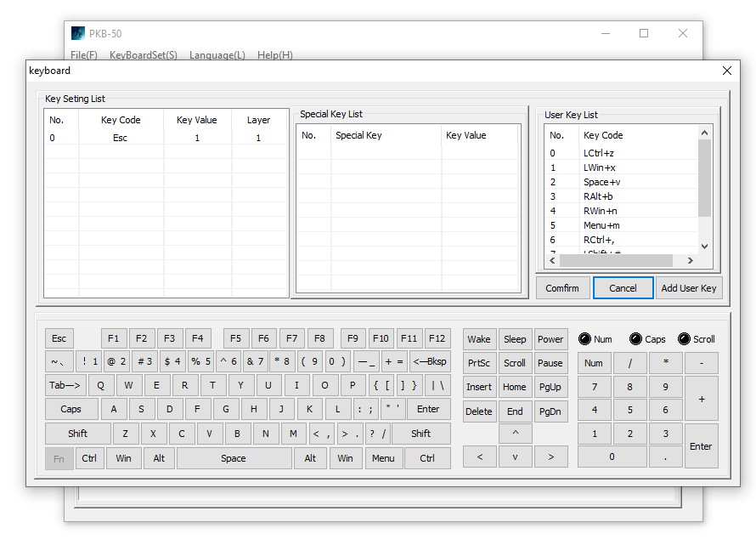Click the Comfirm button

(562, 288)
